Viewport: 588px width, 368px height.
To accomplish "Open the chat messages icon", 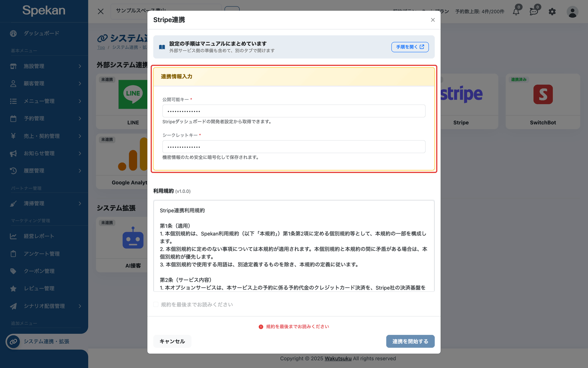I will click(534, 11).
